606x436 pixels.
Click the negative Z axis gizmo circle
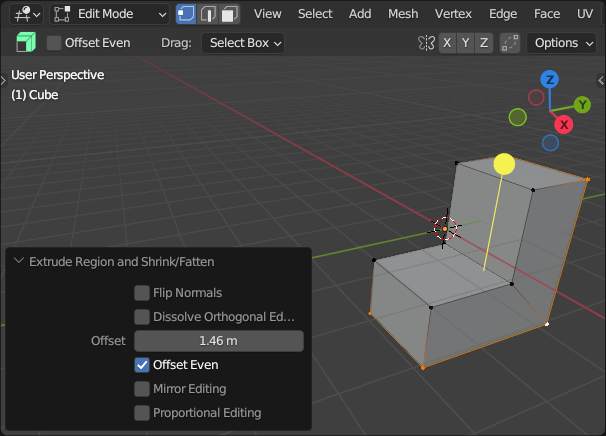[550, 143]
